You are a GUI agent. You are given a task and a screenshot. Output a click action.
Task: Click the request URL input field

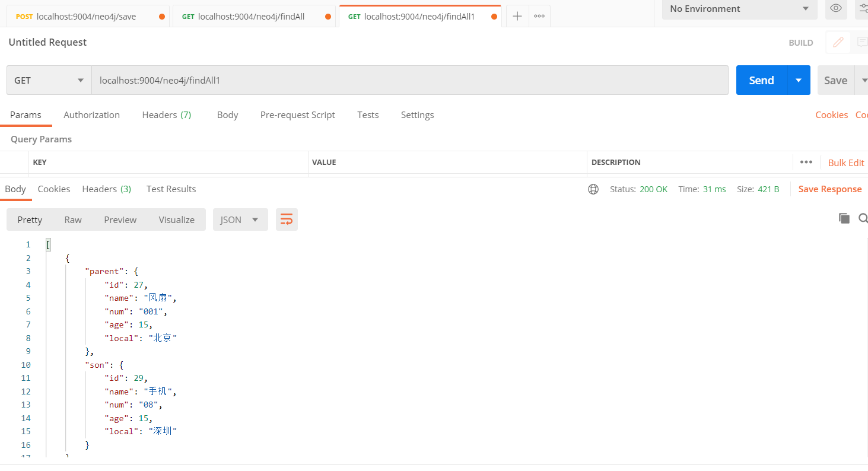[410, 80]
